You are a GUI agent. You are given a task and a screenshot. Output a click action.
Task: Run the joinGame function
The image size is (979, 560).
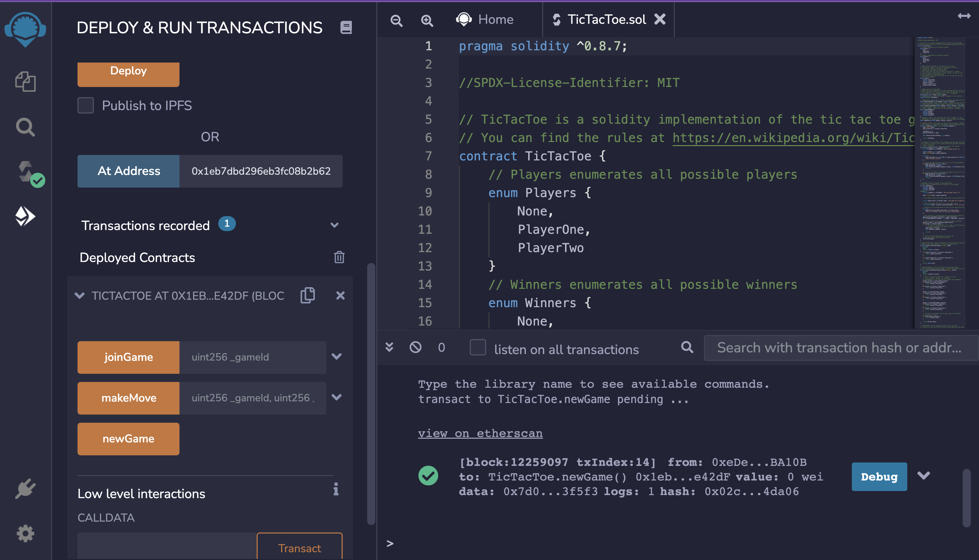(x=128, y=357)
